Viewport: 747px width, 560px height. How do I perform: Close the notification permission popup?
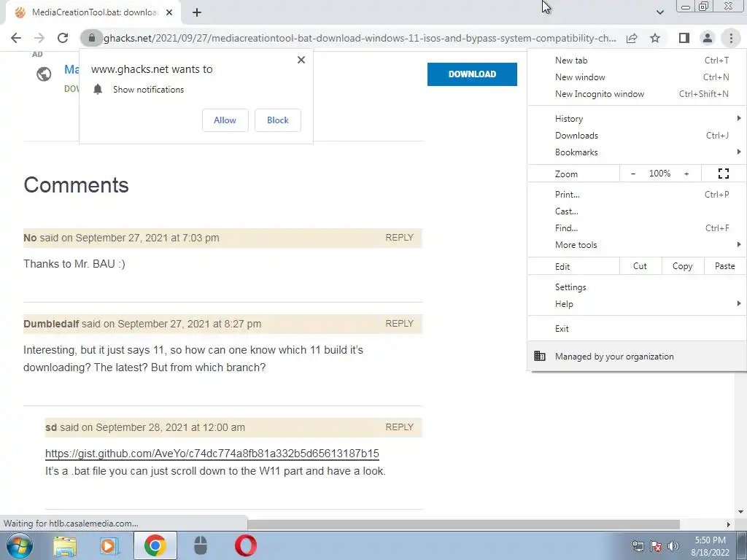point(301,60)
